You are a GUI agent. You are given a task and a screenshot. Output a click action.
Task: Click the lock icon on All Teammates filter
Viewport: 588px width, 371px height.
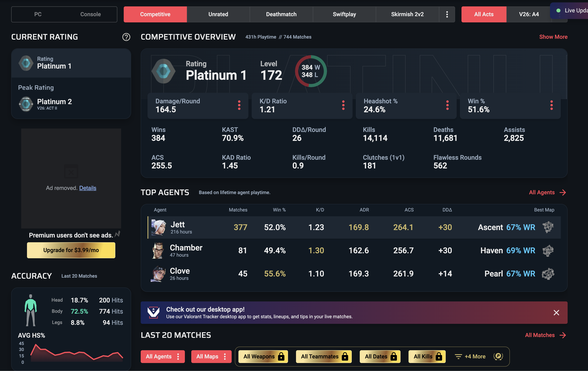coord(345,357)
